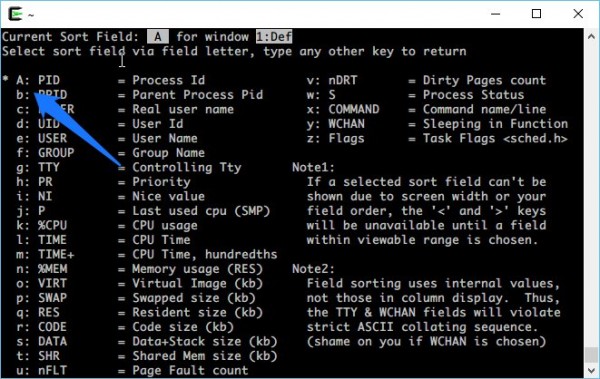
Task: Maximize the terminal window
Action: click(536, 14)
